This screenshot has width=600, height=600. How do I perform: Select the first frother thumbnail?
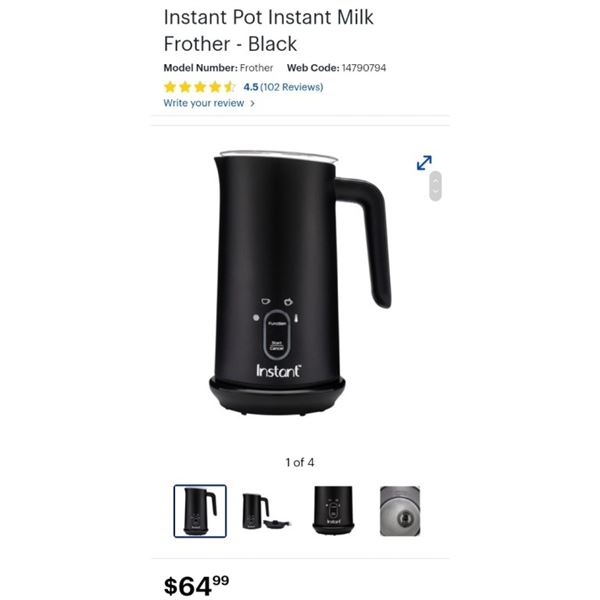click(x=200, y=511)
